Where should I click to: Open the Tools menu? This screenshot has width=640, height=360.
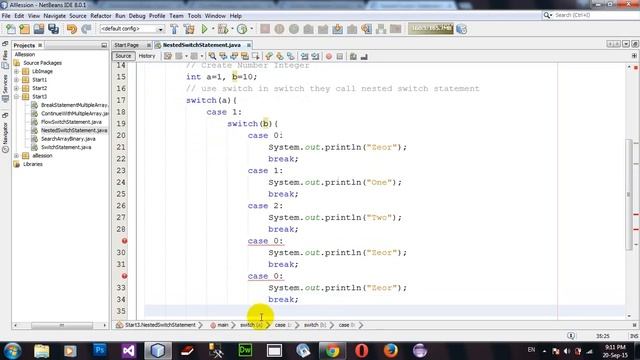point(194,16)
